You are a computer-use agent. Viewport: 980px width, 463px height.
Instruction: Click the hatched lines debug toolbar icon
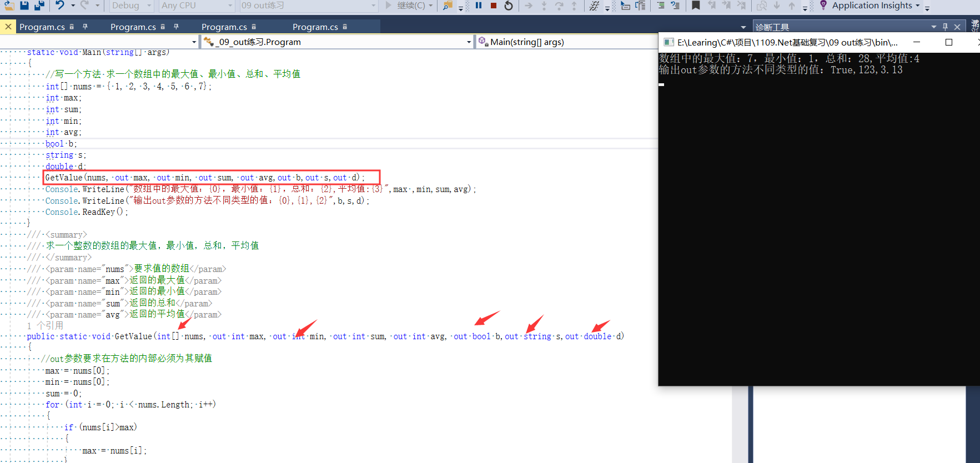[x=595, y=6]
